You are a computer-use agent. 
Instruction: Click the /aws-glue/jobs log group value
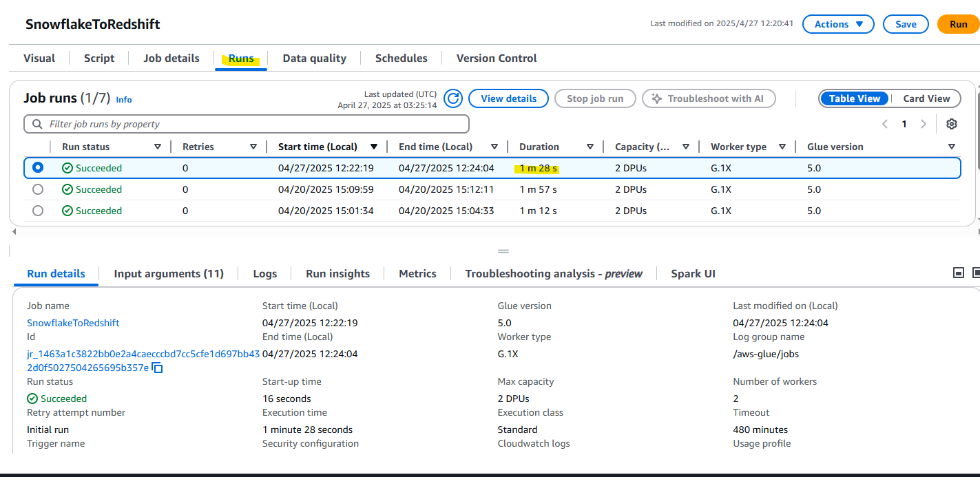pos(766,354)
